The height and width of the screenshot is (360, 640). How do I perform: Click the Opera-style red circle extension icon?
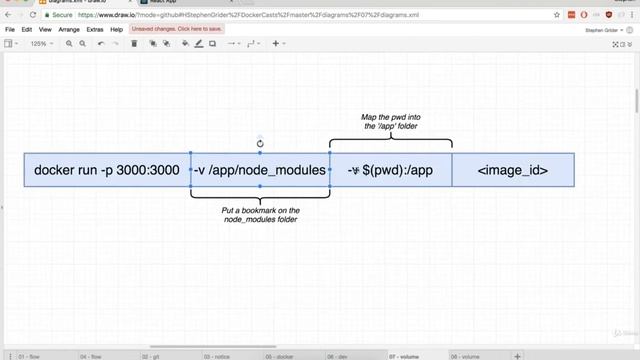coord(584,15)
